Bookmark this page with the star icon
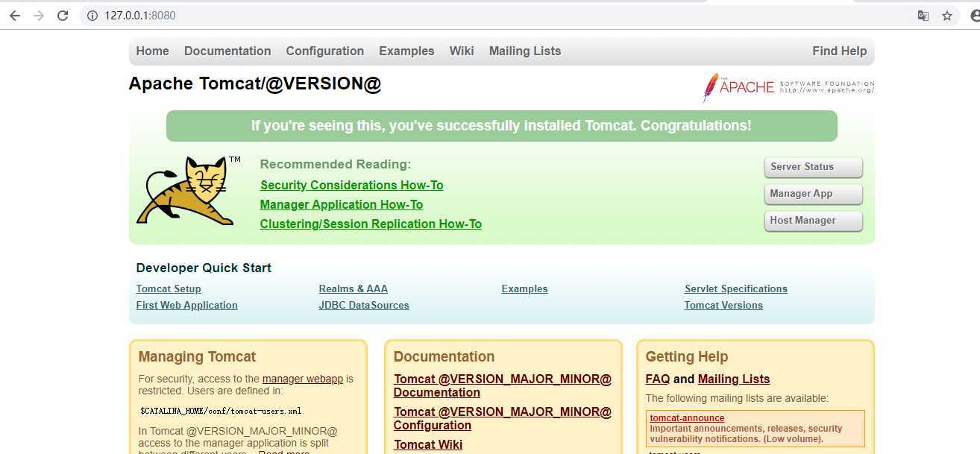Viewport: 980px width, 454px height. tap(947, 16)
